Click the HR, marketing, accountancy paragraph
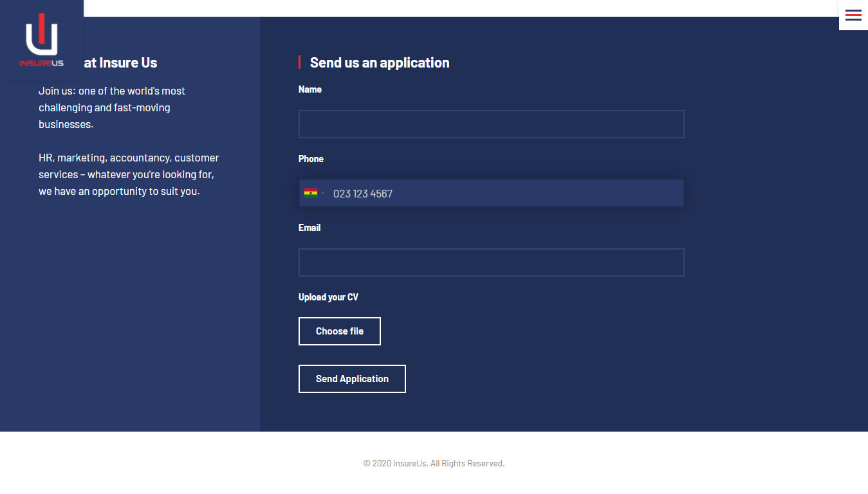This screenshot has width=868, height=494. pos(129,174)
